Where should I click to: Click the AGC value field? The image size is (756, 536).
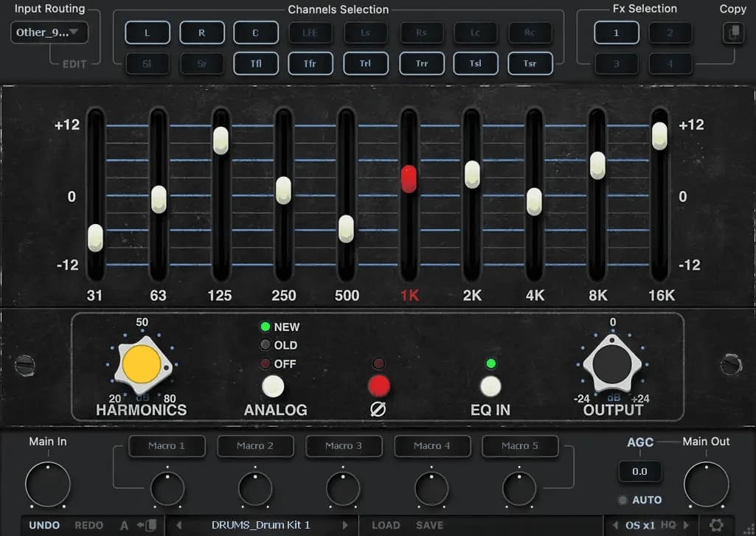tap(639, 471)
